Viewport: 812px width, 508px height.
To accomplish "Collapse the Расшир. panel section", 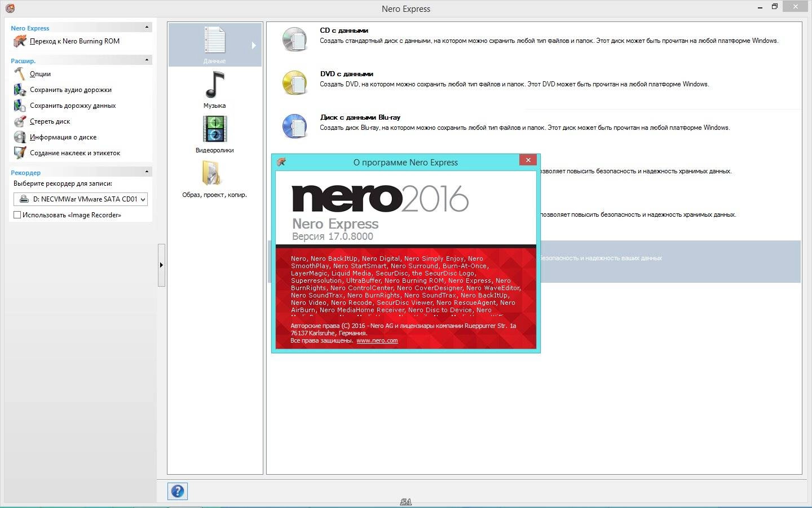I will pyautogui.click(x=147, y=60).
